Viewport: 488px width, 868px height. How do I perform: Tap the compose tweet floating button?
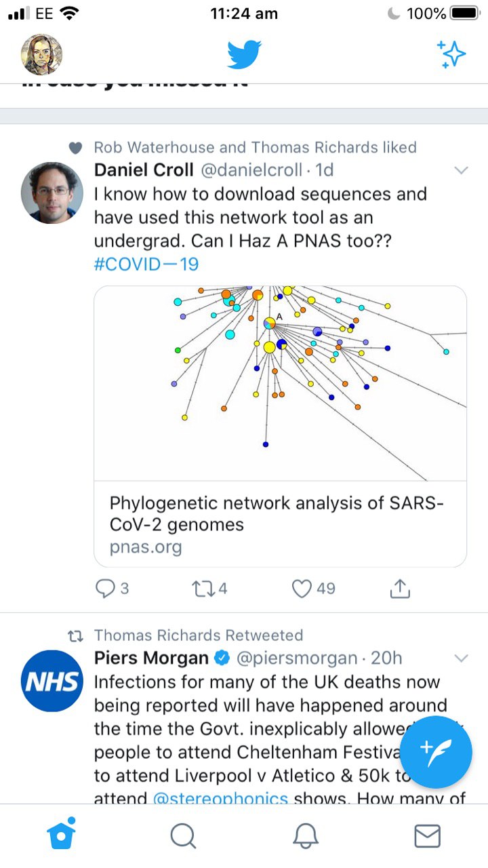(436, 751)
